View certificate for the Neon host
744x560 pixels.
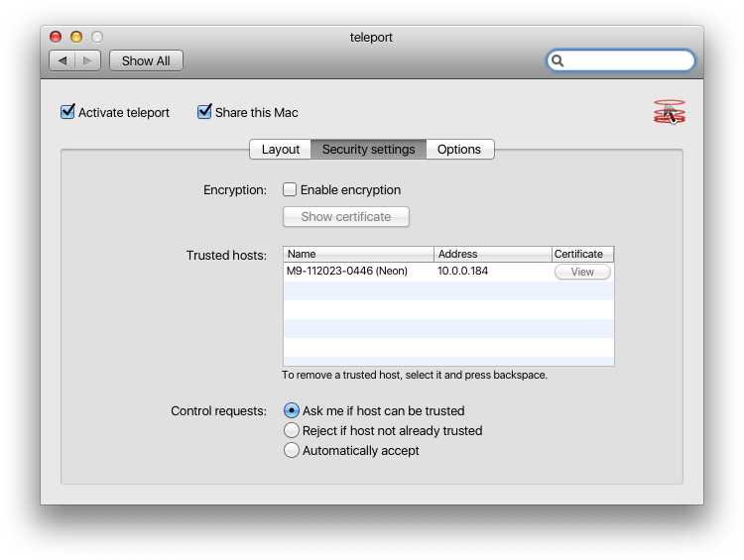coord(582,272)
